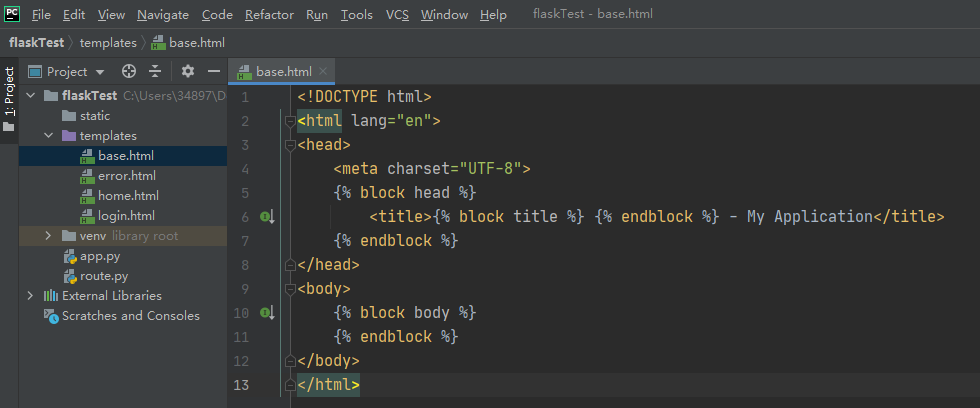The width and height of the screenshot is (980, 408).
Task: Open the Tools menu
Action: coord(357,14)
